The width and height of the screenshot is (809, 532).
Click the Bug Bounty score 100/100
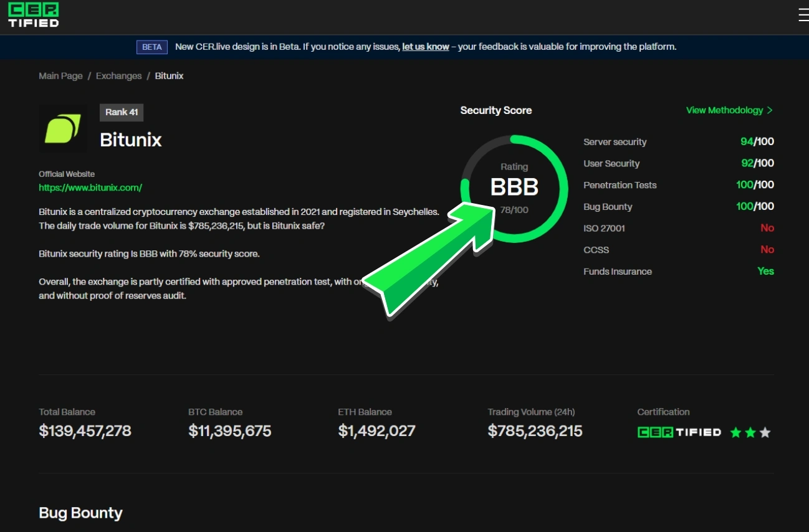pos(755,206)
